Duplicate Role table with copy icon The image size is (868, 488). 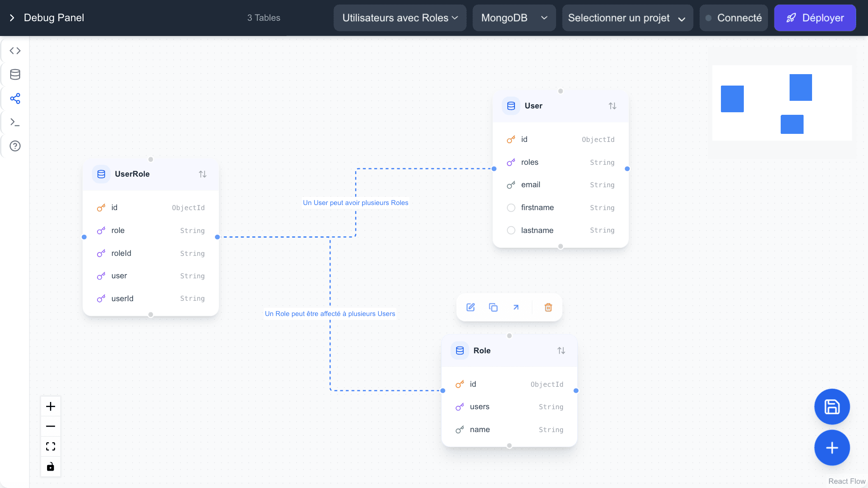[x=493, y=308]
